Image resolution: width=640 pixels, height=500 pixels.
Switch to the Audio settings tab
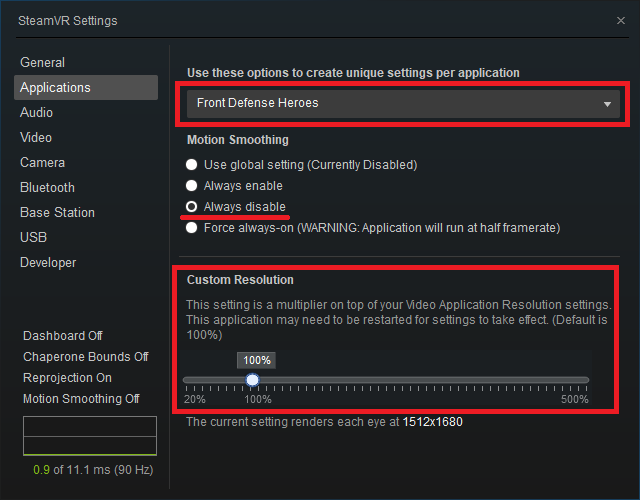pos(37,112)
